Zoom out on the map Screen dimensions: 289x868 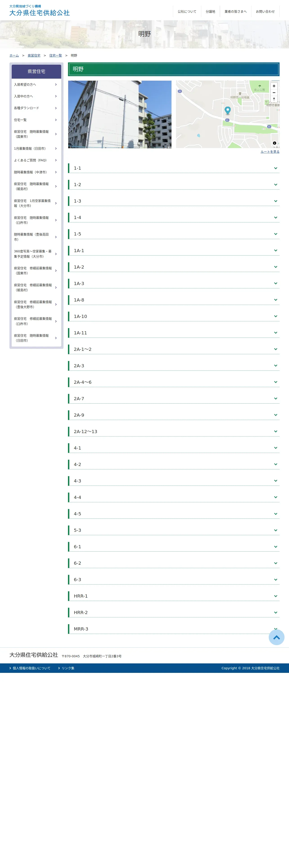click(274, 93)
